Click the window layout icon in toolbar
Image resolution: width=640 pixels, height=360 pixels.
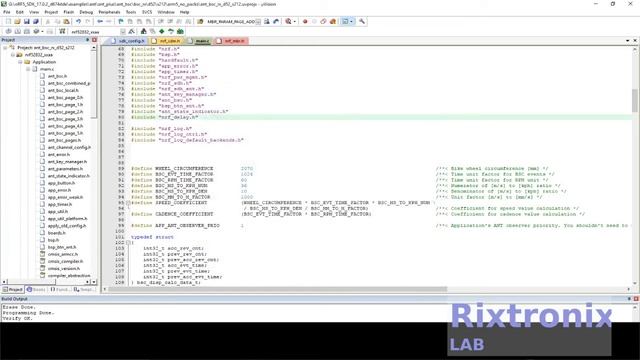[x=345, y=21]
